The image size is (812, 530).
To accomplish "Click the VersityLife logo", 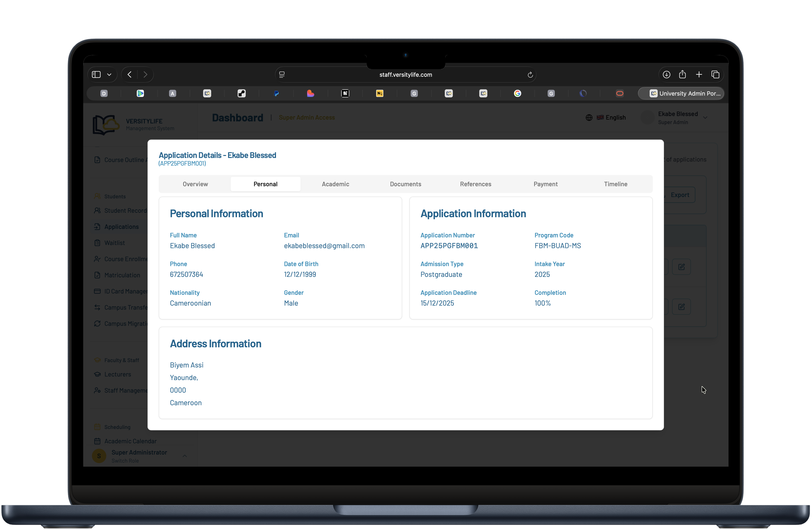I will pyautogui.click(x=104, y=125).
